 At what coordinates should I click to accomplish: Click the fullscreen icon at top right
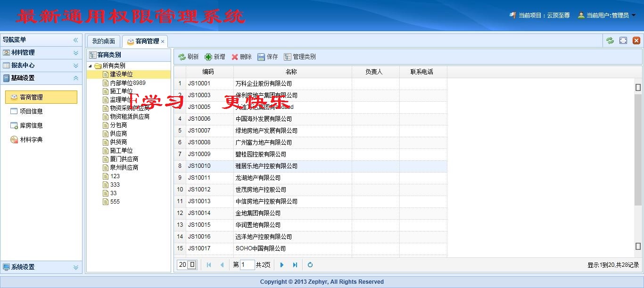tap(623, 41)
